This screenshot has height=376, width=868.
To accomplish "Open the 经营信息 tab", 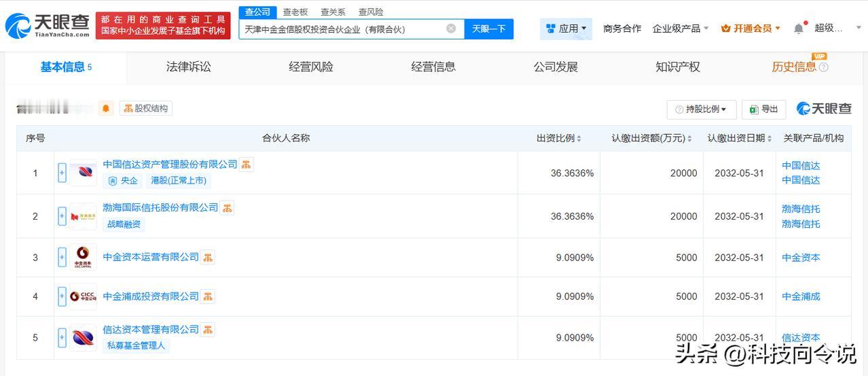I will pyautogui.click(x=433, y=67).
